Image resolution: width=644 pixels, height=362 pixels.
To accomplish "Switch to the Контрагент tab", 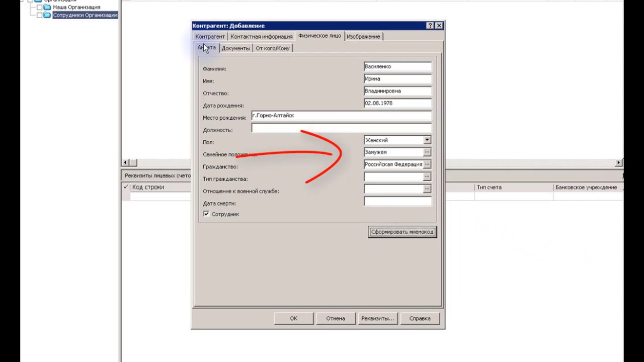I will pyautogui.click(x=210, y=37).
